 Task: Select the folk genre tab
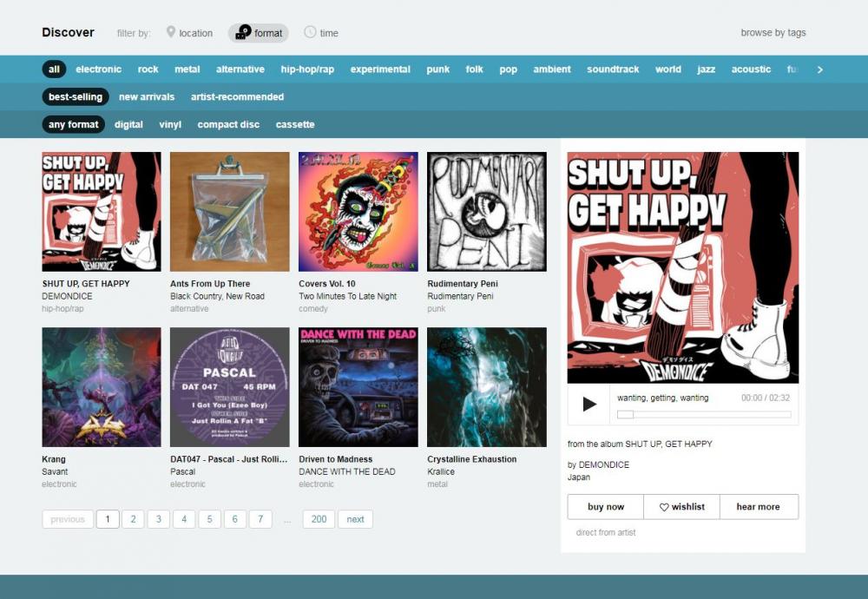click(x=474, y=69)
